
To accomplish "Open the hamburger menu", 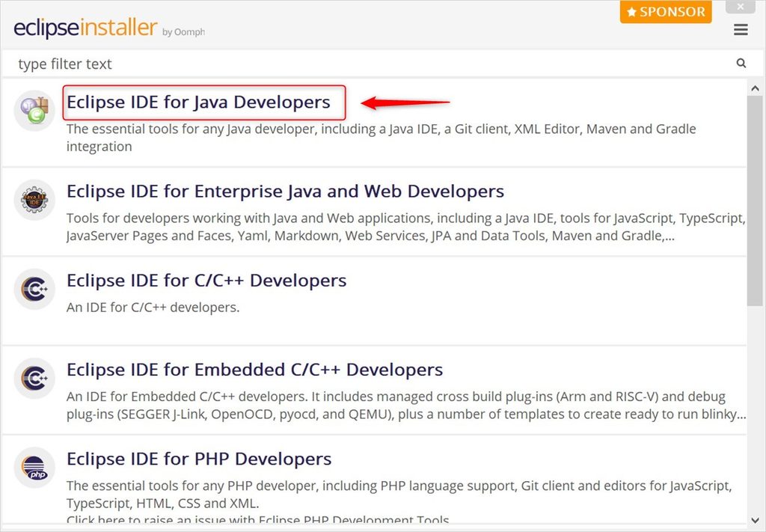I will (x=741, y=30).
